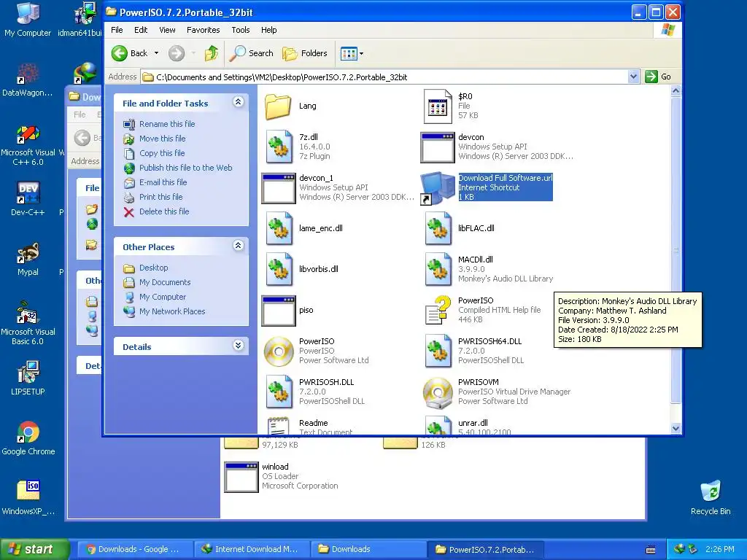This screenshot has height=560, width=747.
Task: Open the View menu
Action: pyautogui.click(x=167, y=30)
